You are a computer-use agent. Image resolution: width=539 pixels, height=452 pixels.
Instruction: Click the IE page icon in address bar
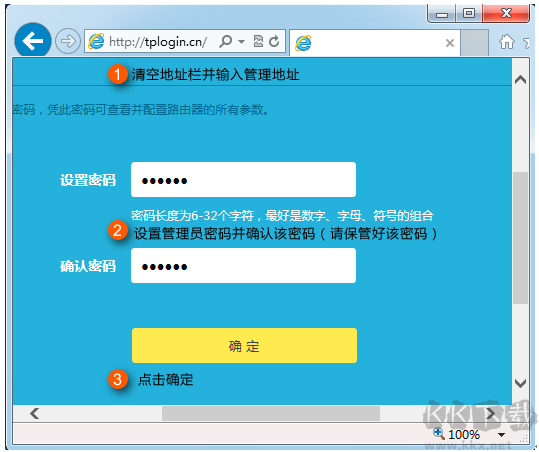pyautogui.click(x=97, y=42)
